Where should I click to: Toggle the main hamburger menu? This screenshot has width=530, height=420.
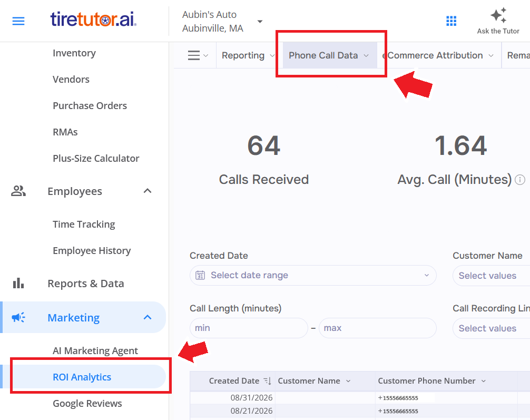click(x=18, y=21)
